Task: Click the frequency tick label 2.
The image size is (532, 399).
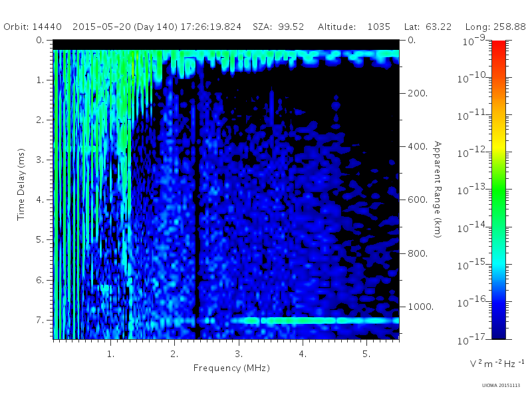Action: tap(174, 354)
